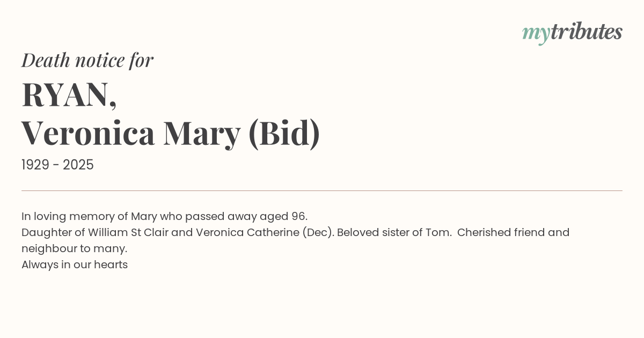Select the "Death notice for" heading
The image size is (644, 338).
pyautogui.click(x=87, y=60)
